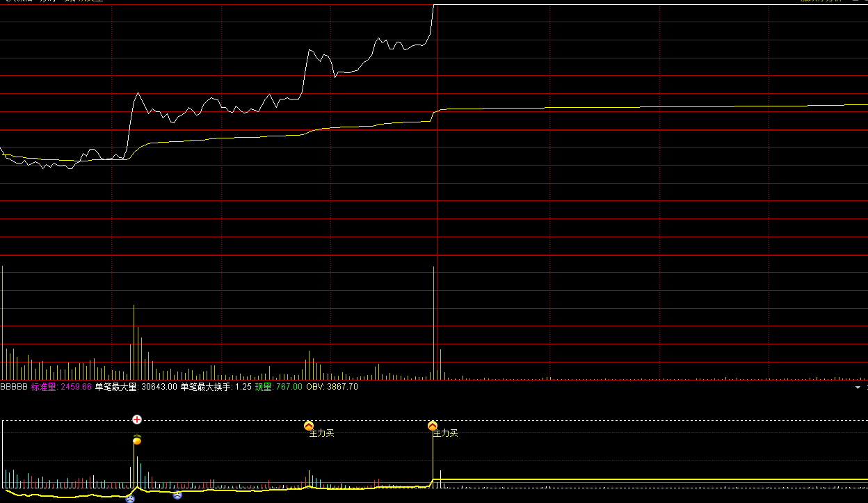Image resolution: width=868 pixels, height=503 pixels.
Task: Click the orange fruit marker on the indicator spike
Action: pos(137,439)
